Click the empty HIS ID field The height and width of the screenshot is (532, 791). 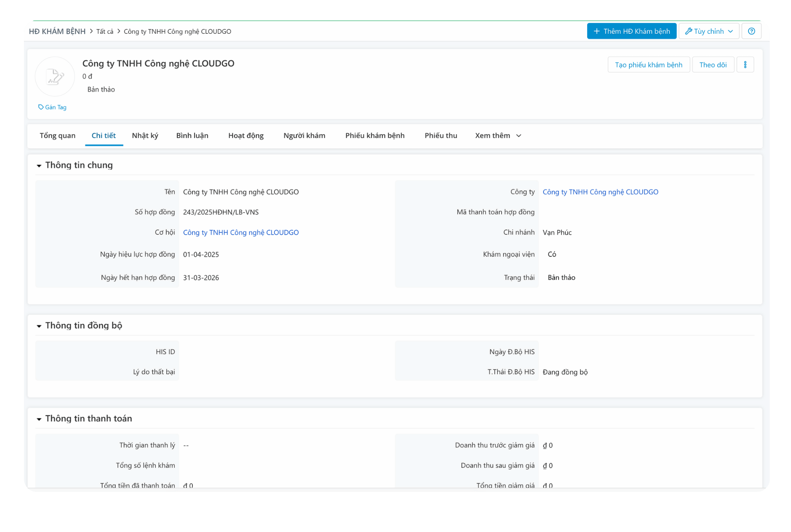pos(285,352)
